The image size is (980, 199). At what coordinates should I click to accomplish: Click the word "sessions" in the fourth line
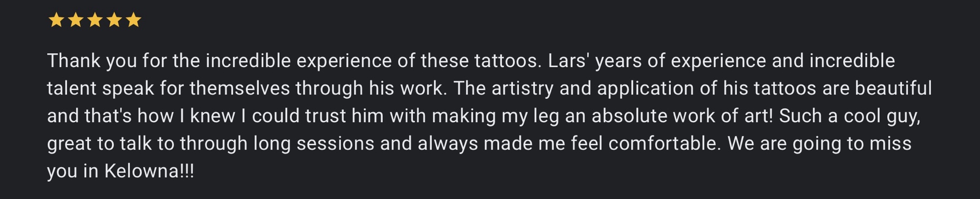[335, 143]
